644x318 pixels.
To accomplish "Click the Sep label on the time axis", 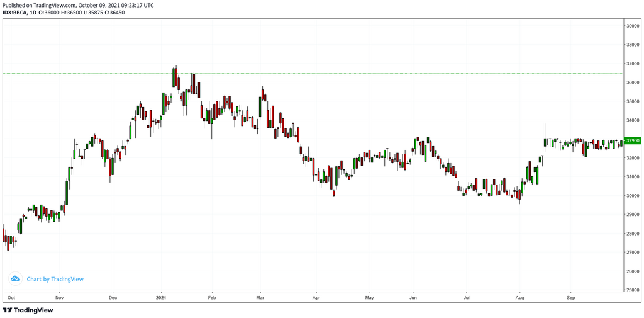I will tap(571, 297).
